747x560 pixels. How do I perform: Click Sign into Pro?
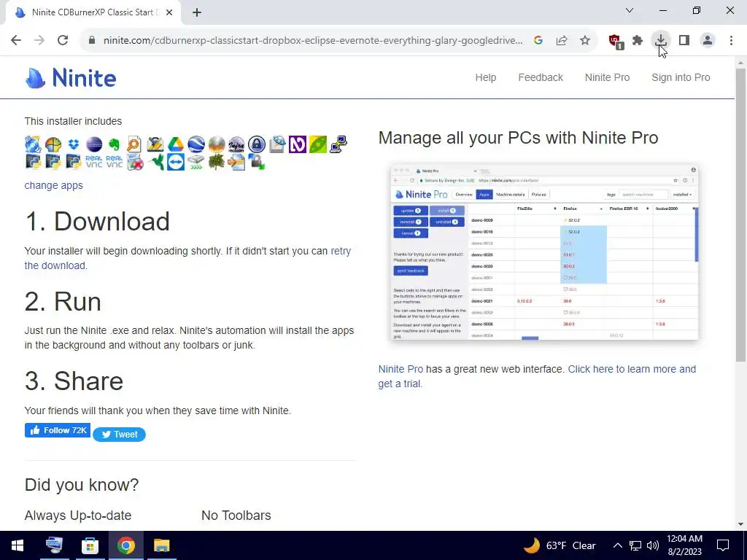click(x=681, y=77)
